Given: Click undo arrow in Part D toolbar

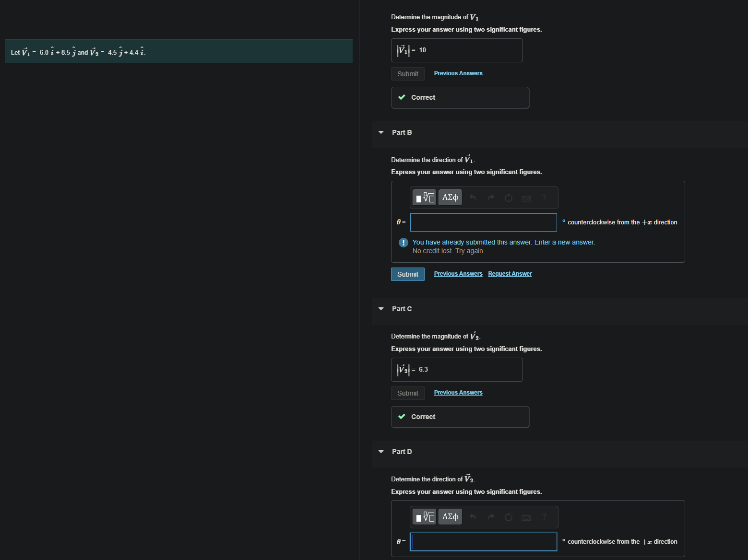Looking at the screenshot, I should [x=473, y=517].
